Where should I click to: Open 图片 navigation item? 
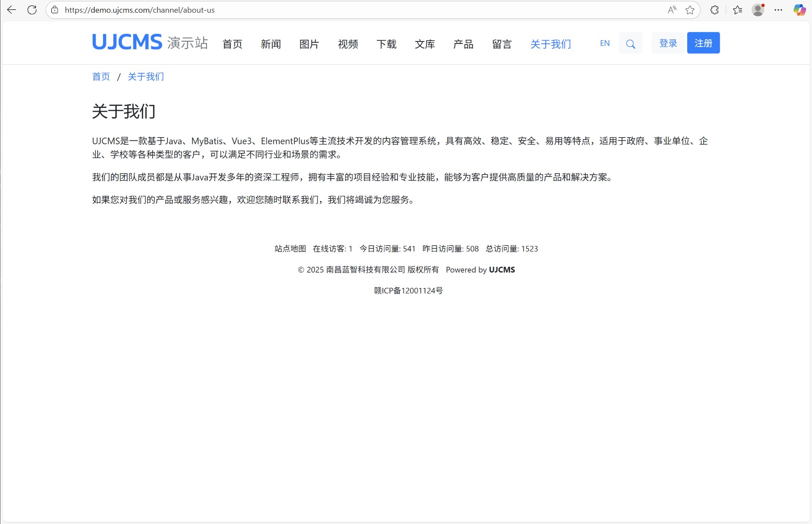310,44
